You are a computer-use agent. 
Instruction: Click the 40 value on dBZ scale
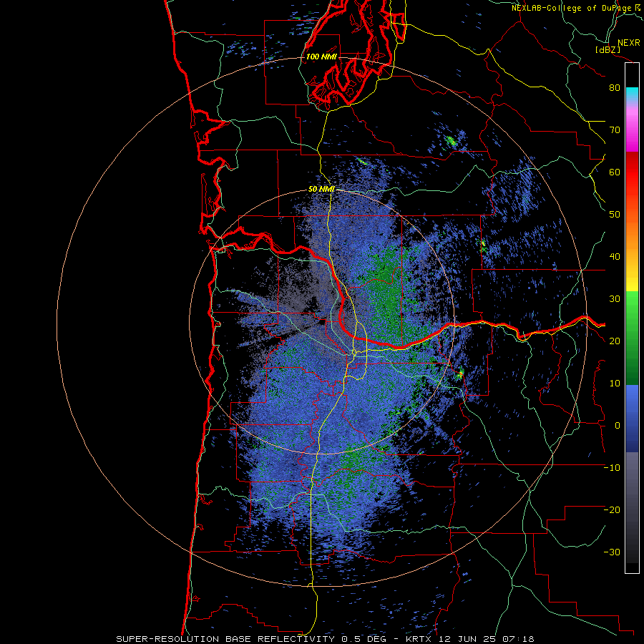(615, 257)
